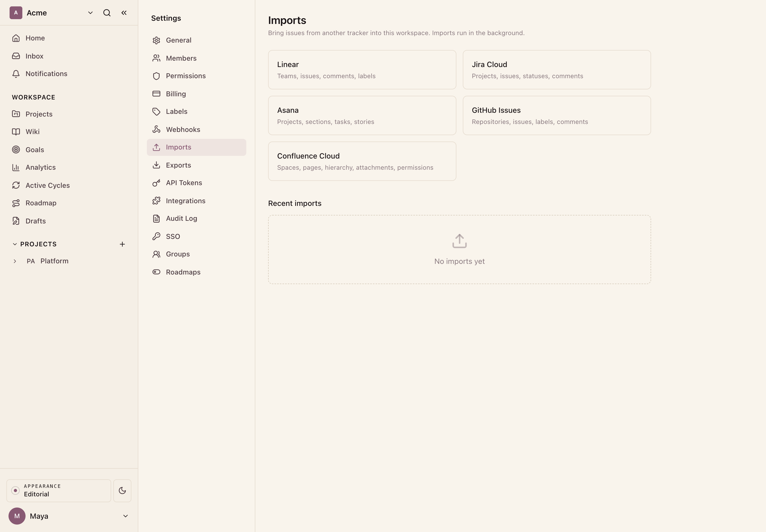Click the Wiki book icon
The width and height of the screenshot is (766, 532).
[x=16, y=132]
